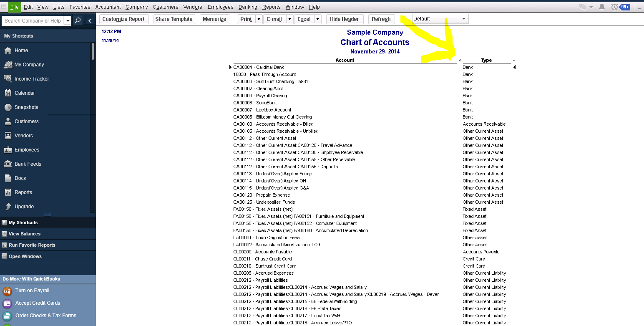This screenshot has height=326, width=644.
Task: Open the search box dropdown arrow
Action: 68,20
